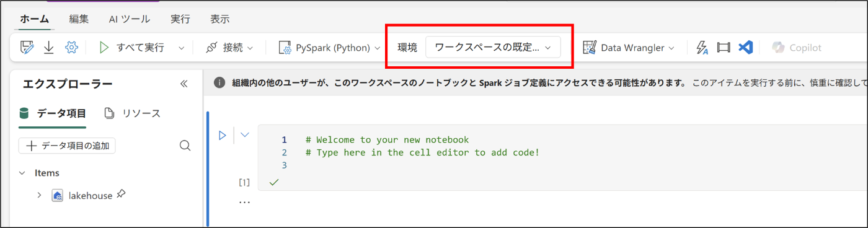Click the lightning variable explorer icon
This screenshot has height=228, width=868.
[x=702, y=48]
